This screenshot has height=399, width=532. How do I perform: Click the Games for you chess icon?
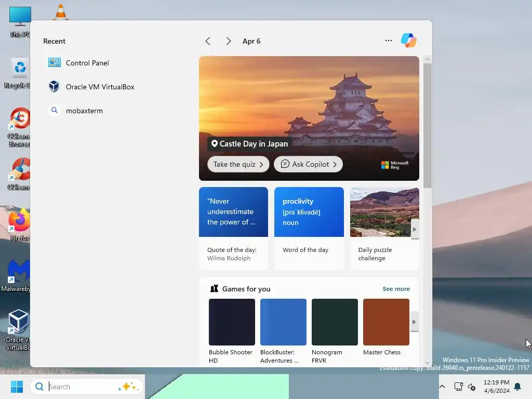click(214, 289)
